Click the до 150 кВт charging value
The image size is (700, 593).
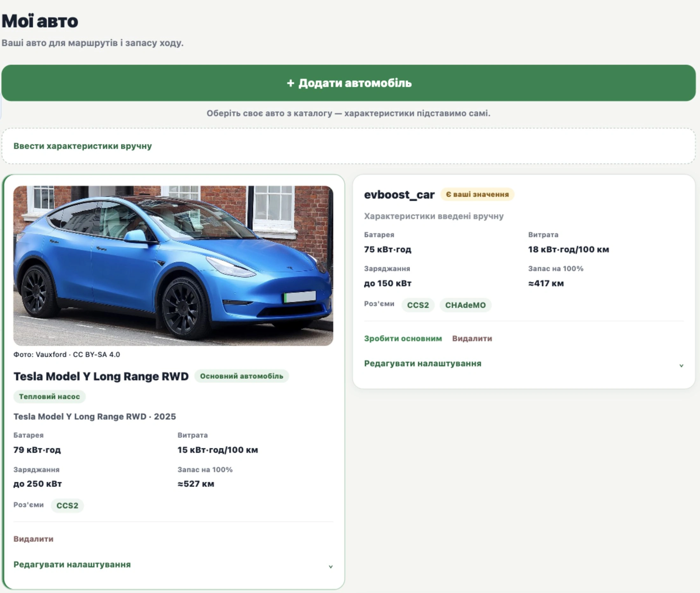coord(388,283)
